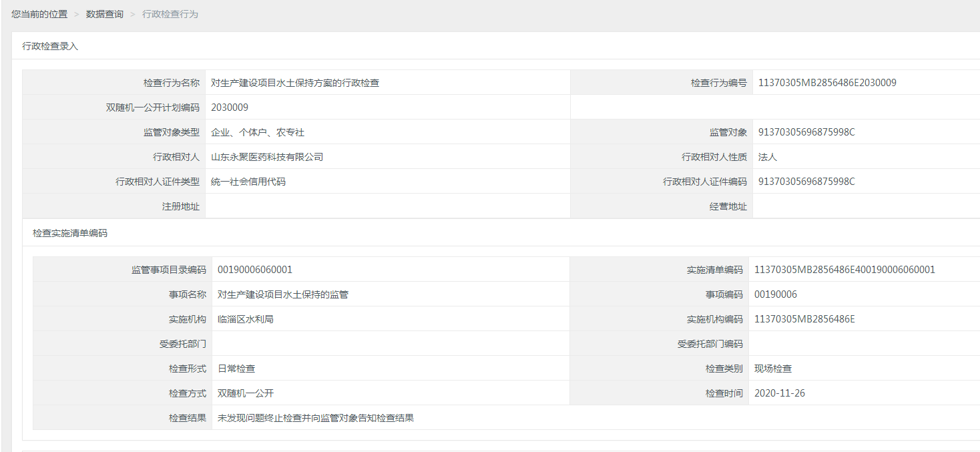The height and width of the screenshot is (452, 980).
Task: Click the 监管对象类型 value field
Action: (x=258, y=132)
